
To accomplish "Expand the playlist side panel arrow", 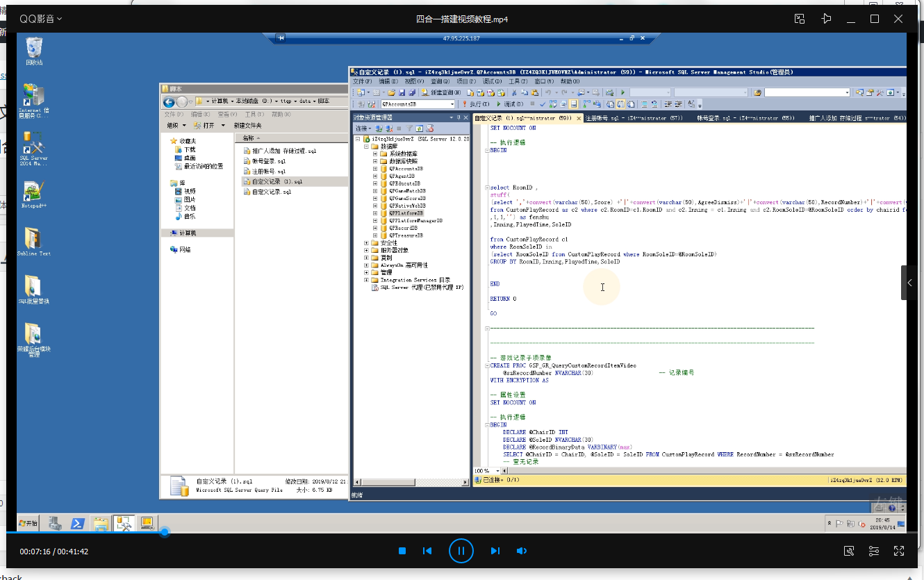I will tap(910, 283).
